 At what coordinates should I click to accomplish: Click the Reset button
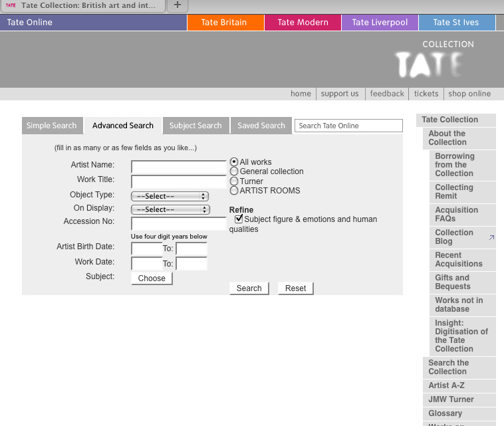tap(295, 288)
